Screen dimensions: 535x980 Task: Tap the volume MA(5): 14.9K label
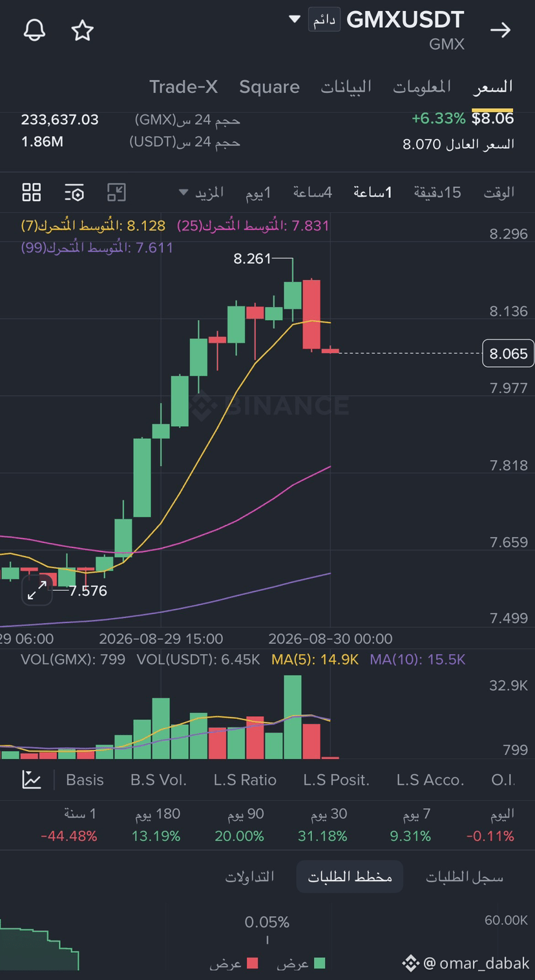315,659
